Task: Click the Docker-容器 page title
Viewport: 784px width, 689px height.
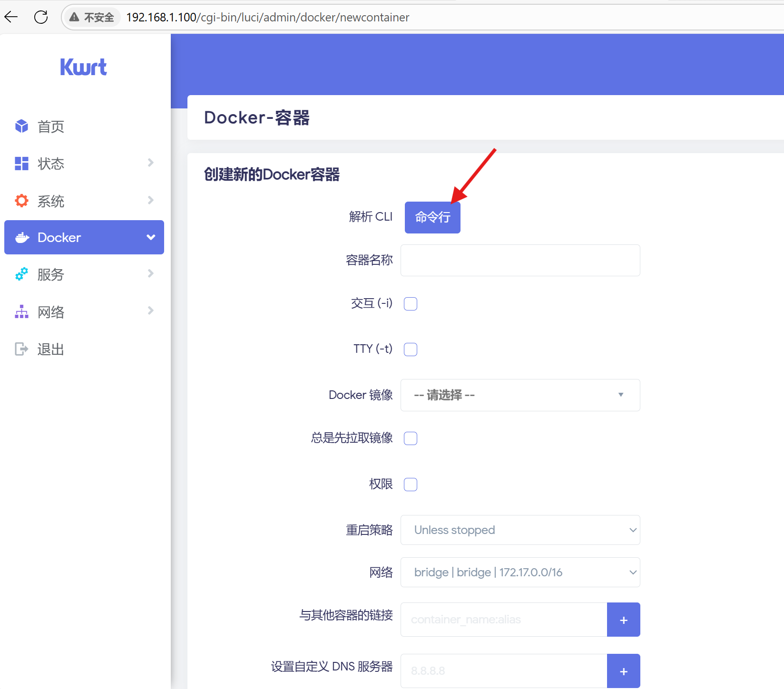Action: coord(257,117)
